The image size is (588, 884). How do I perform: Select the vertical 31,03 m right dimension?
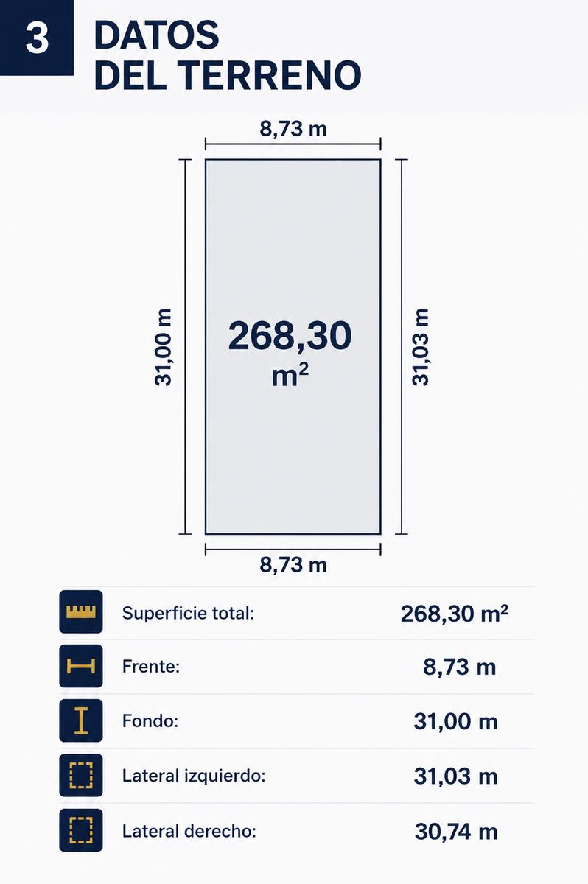click(420, 346)
